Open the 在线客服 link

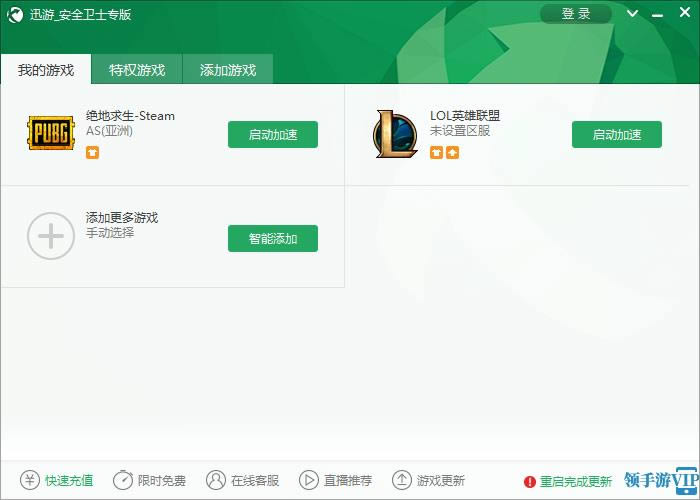click(255, 481)
